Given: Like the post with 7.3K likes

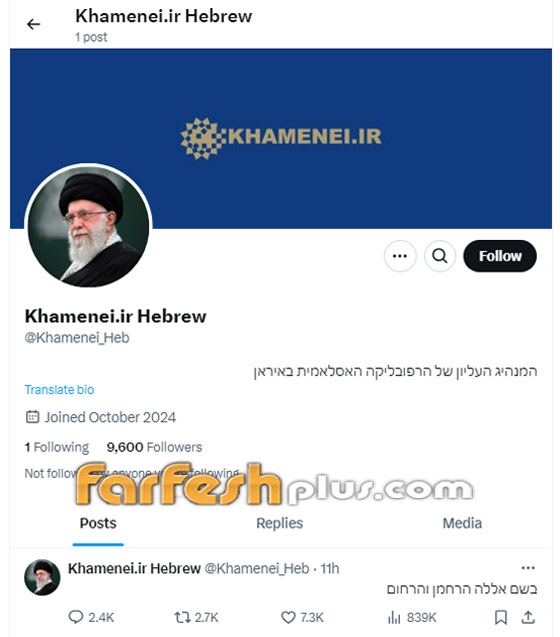Looking at the screenshot, I should (302, 618).
